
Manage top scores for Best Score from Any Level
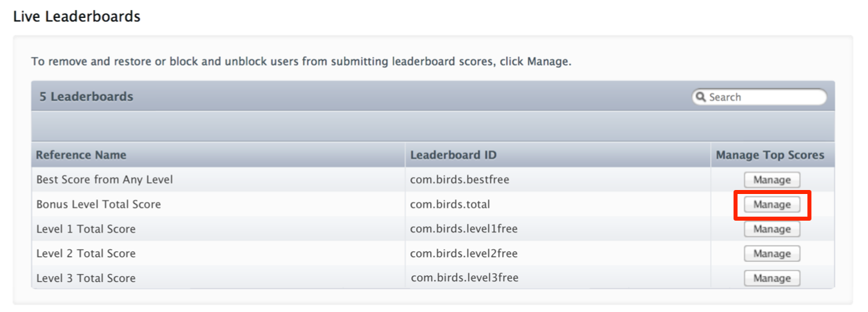pos(772,180)
